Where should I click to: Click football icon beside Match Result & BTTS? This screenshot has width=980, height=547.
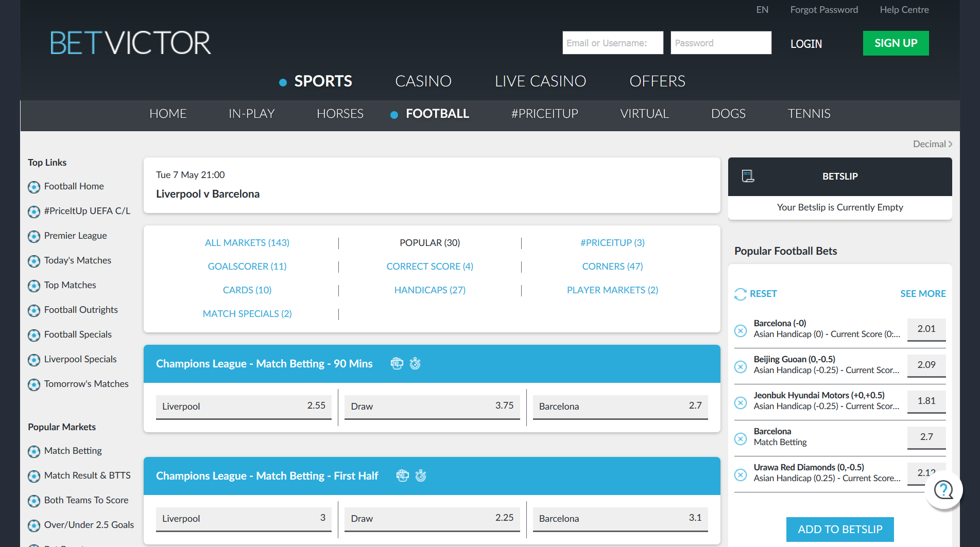(x=34, y=476)
